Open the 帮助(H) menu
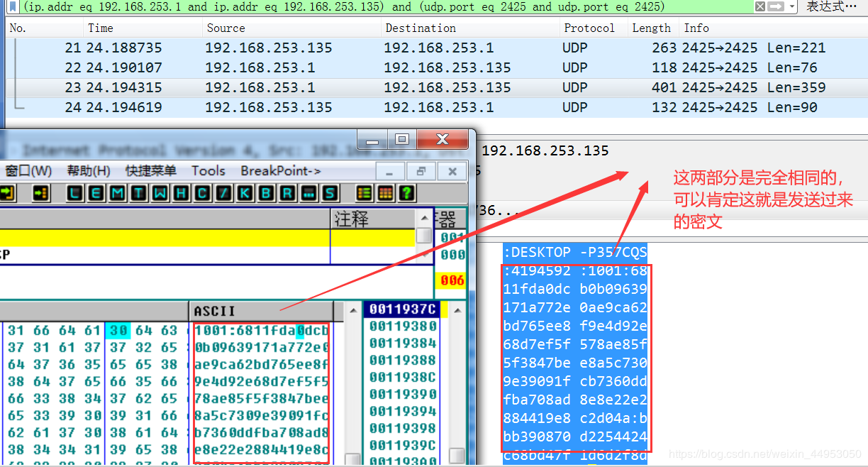The height and width of the screenshot is (467, 868). [x=89, y=171]
